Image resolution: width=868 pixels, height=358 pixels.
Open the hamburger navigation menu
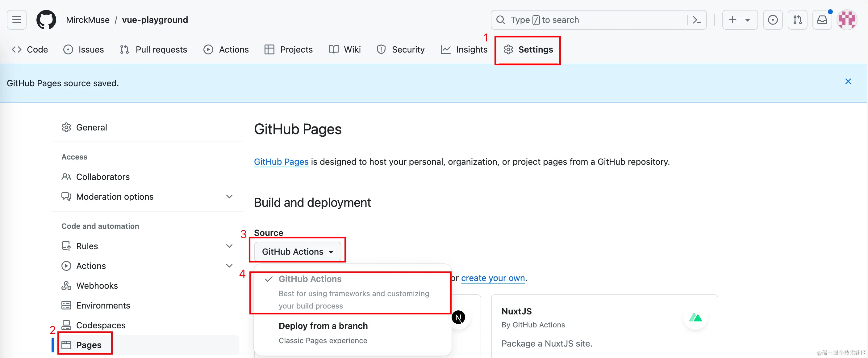pos(16,20)
